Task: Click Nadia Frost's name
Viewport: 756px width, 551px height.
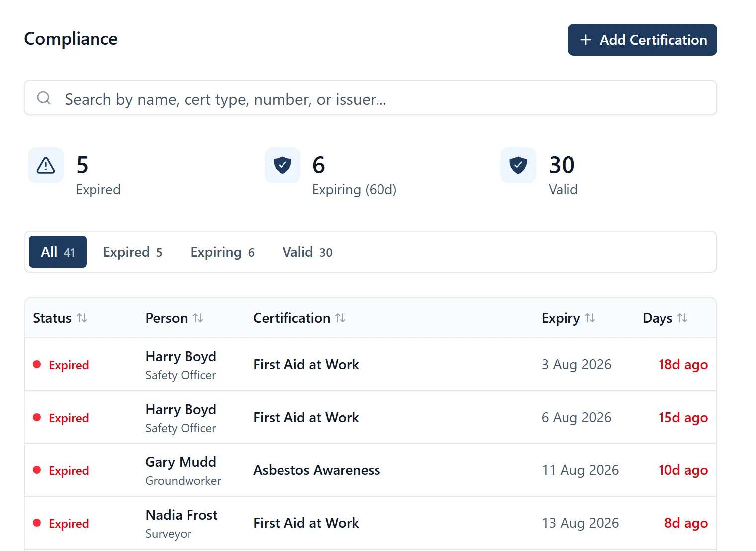Action: coord(182,515)
